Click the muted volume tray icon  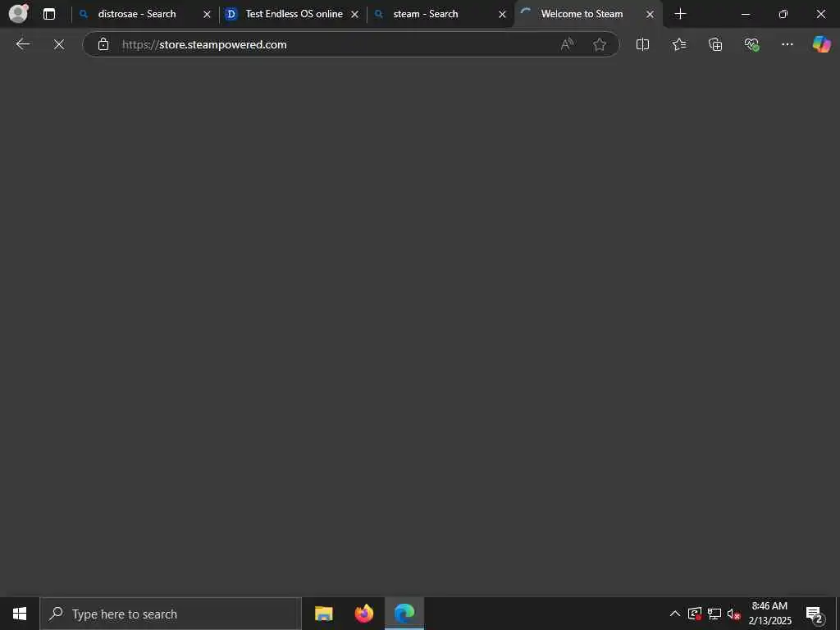click(733, 614)
